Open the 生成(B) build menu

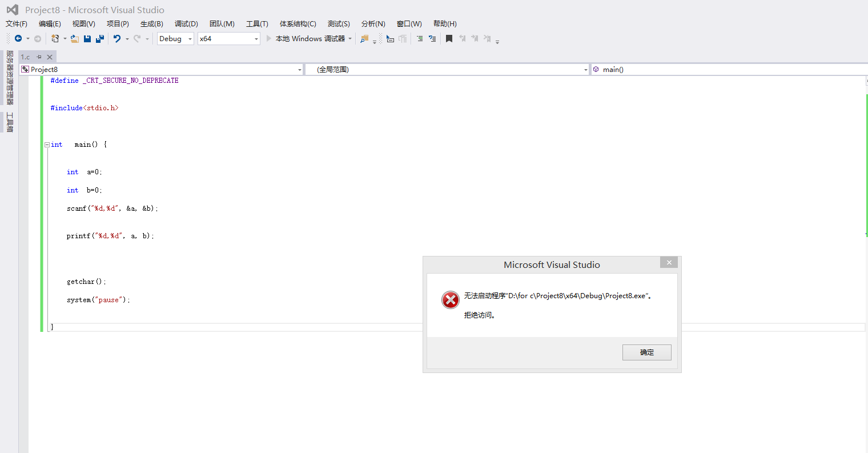tap(152, 24)
